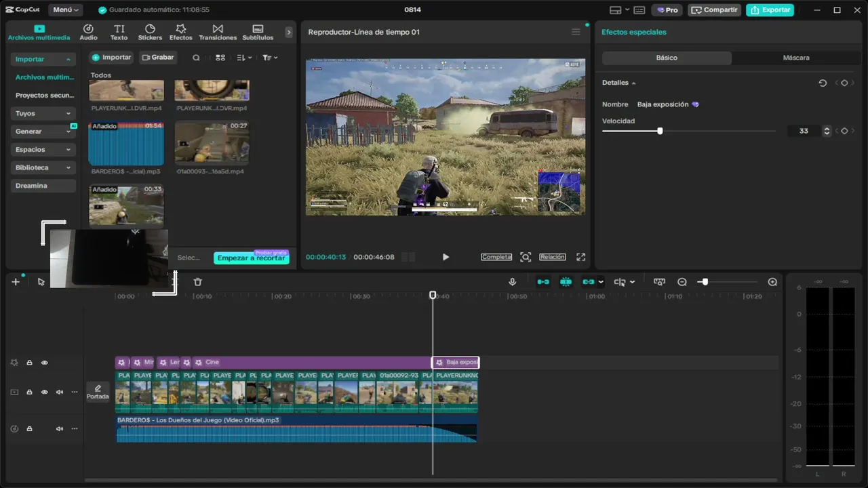
Task: Open the Stickers panel icon
Action: pyautogui.click(x=150, y=32)
